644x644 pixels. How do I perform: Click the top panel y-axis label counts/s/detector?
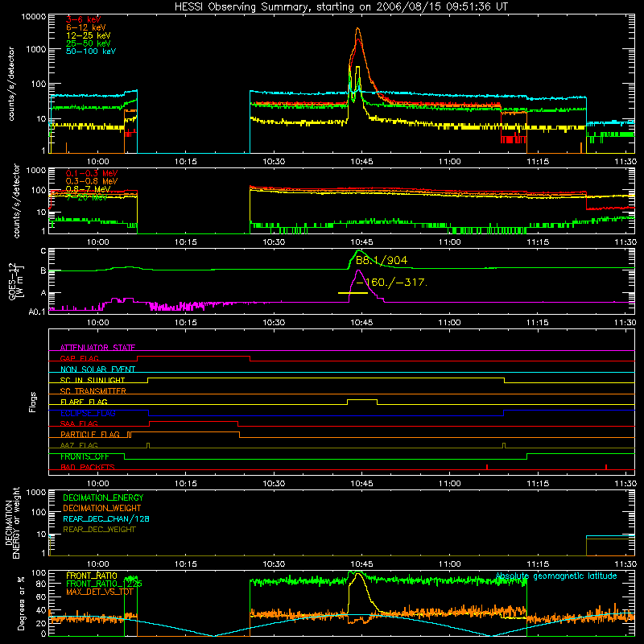click(11, 84)
